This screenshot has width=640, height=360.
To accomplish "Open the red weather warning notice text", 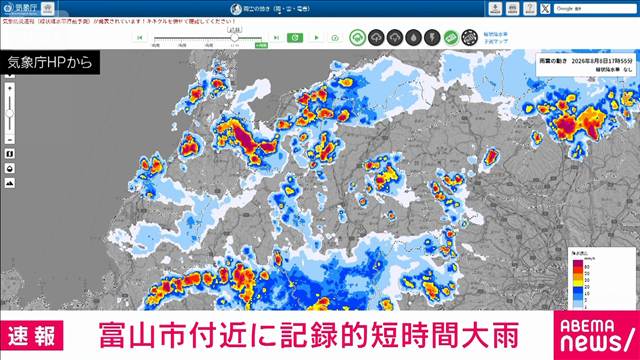I will (119, 21).
